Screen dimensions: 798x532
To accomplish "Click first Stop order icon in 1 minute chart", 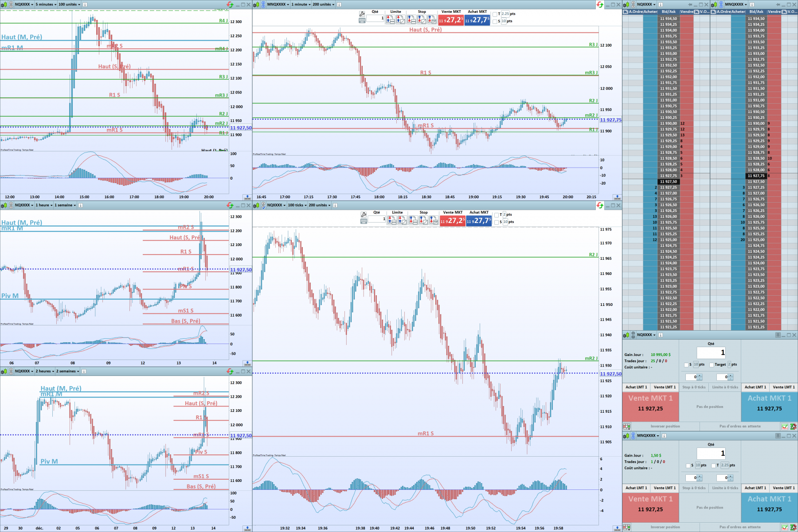I will coord(411,20).
